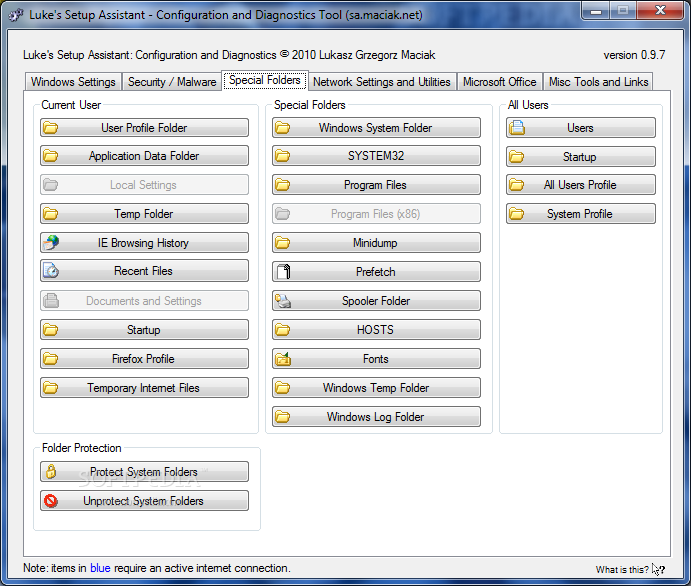Screen dimensions: 691x586
Task: Open SYSTEM32 folder by its label
Action: click(x=376, y=156)
